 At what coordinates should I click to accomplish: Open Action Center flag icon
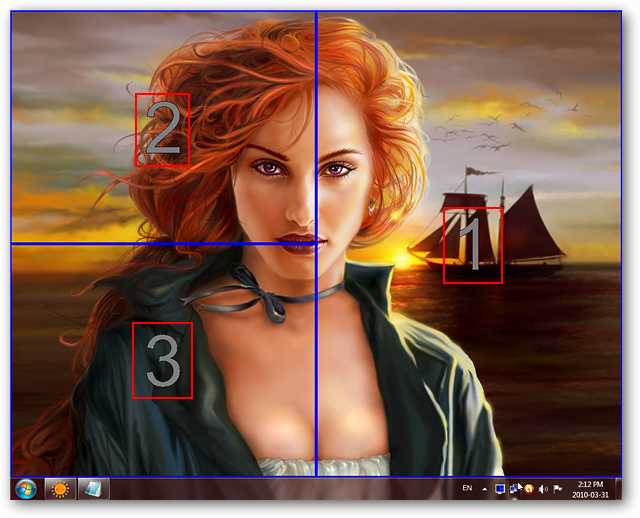pyautogui.click(x=558, y=489)
